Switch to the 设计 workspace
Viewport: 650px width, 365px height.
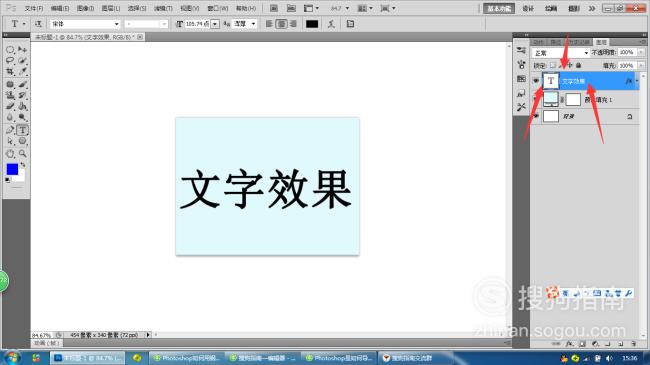point(528,8)
